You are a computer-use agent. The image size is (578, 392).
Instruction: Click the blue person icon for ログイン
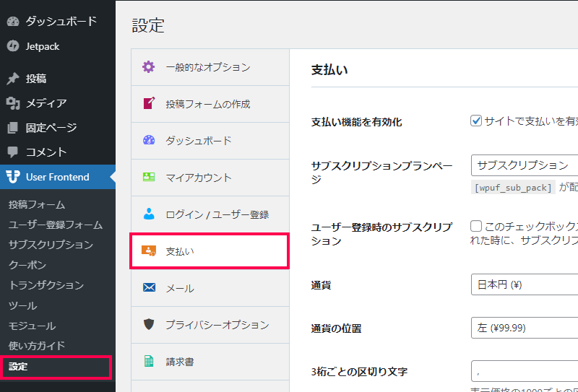click(149, 214)
